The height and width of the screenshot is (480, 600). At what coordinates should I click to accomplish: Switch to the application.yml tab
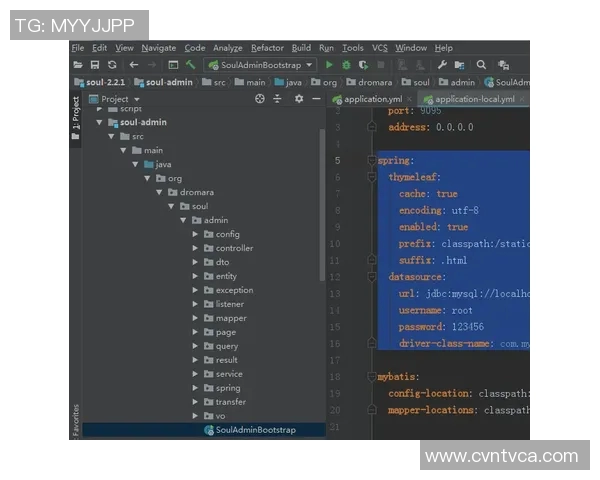click(366, 99)
